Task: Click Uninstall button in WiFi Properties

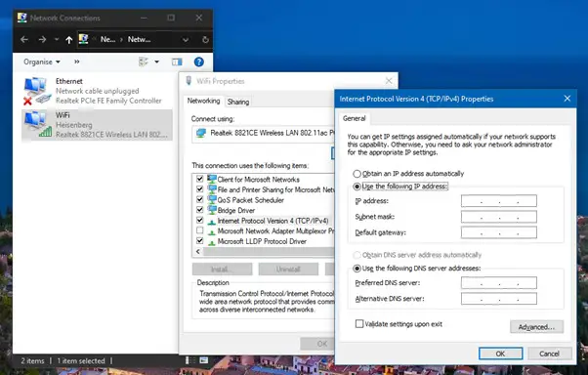Action: pos(288,269)
